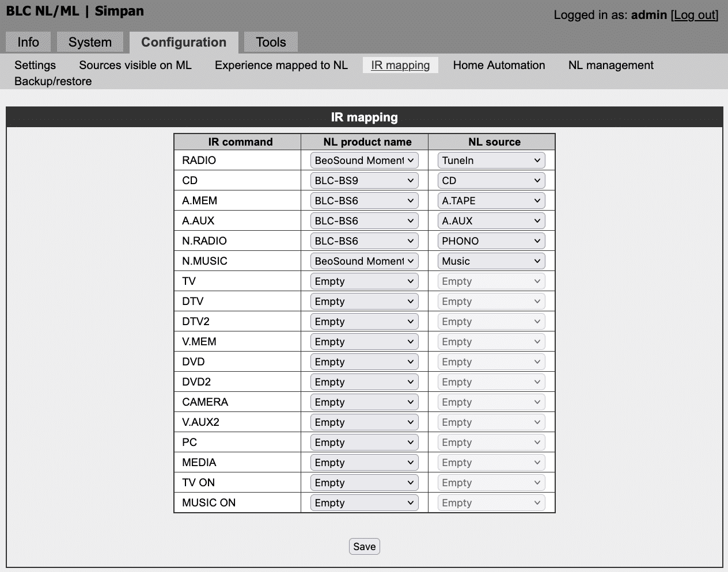Open the N.RADIO source dropdown showing PHONO
Screen dimensions: 728x572
491,241
